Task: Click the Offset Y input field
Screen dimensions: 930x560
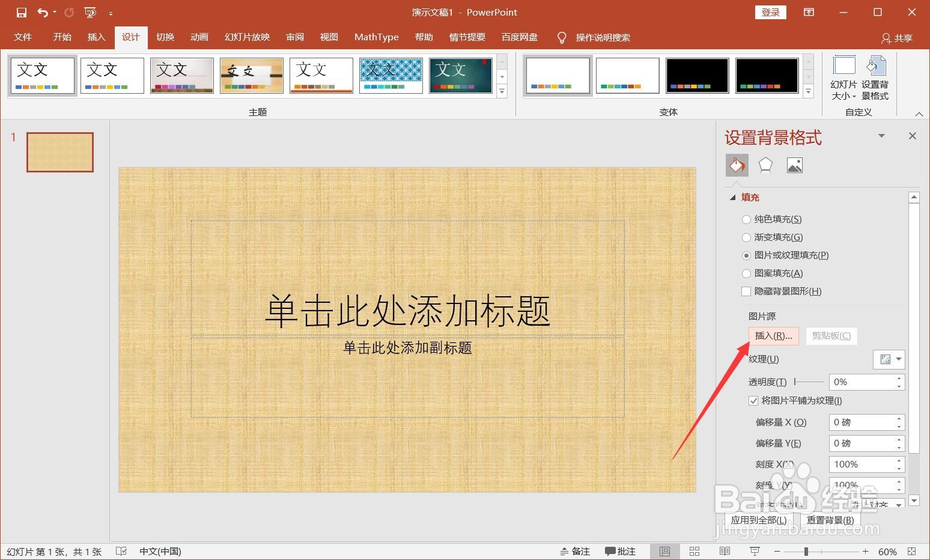Action: coord(867,443)
